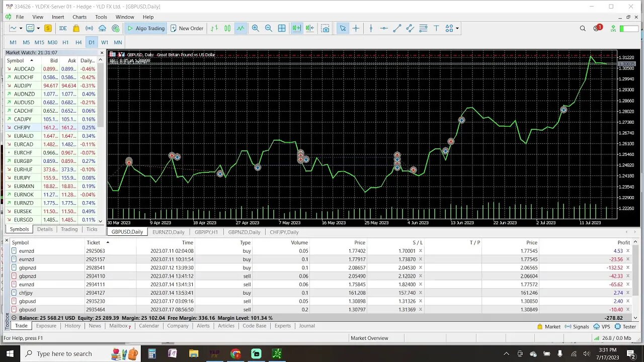Open Google Chrome from the taskbar
The height and width of the screenshot is (362, 644).
click(x=235, y=354)
